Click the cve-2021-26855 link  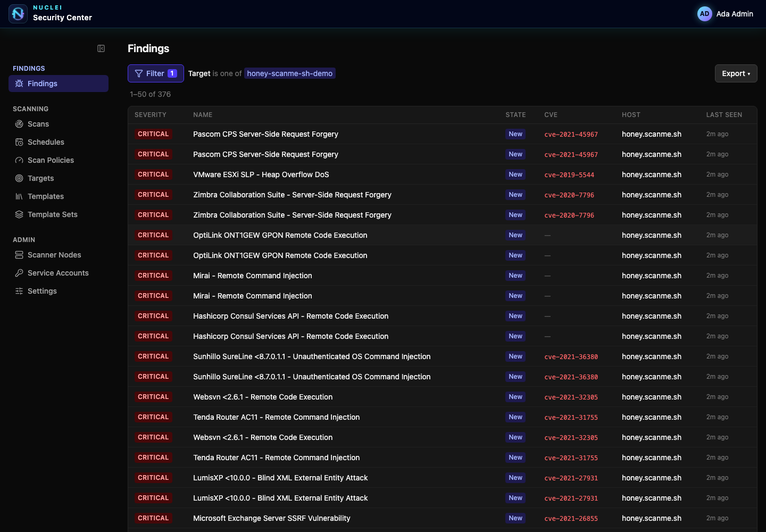(571, 518)
